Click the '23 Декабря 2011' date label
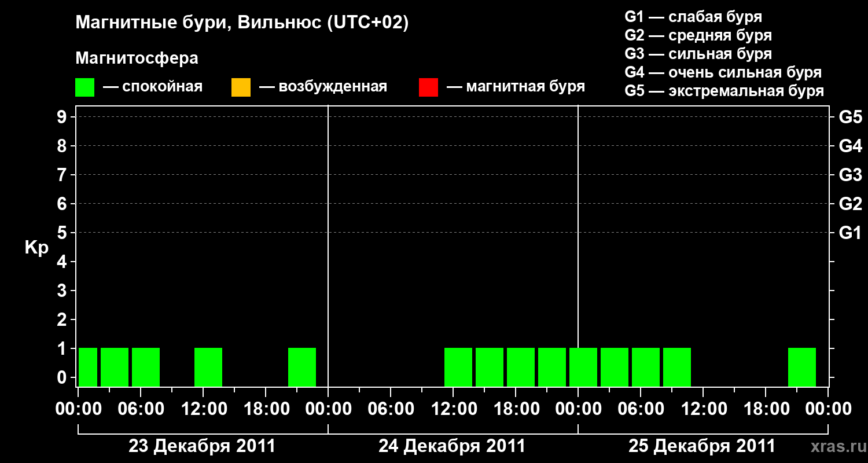The image size is (868, 463). (x=202, y=446)
